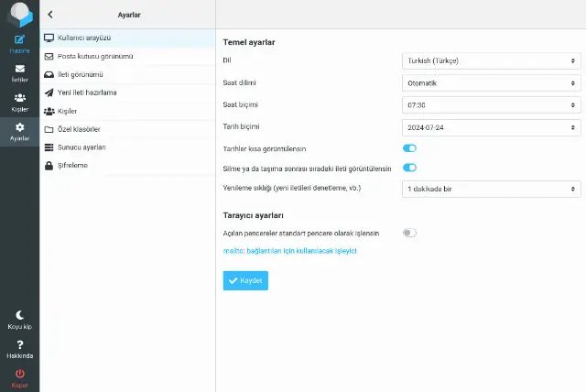Open the mailto: bağlantıları işleyici link
Screen dimensions: 586x392
289,251
